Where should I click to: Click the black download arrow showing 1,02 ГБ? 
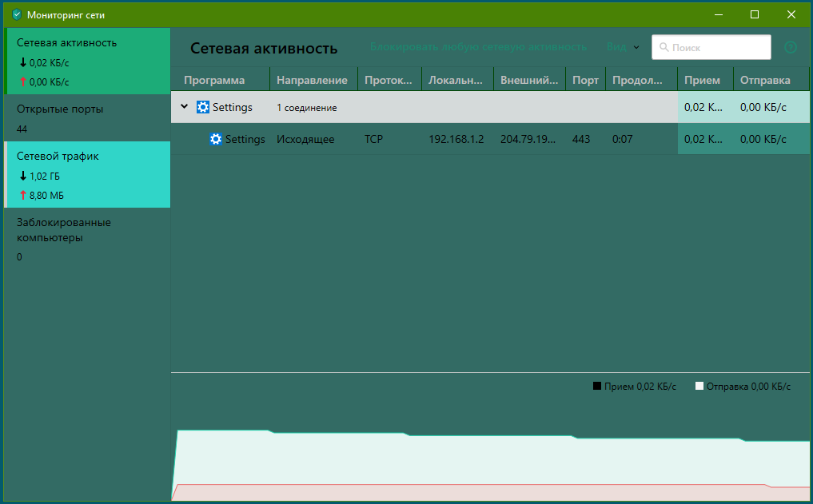point(23,177)
